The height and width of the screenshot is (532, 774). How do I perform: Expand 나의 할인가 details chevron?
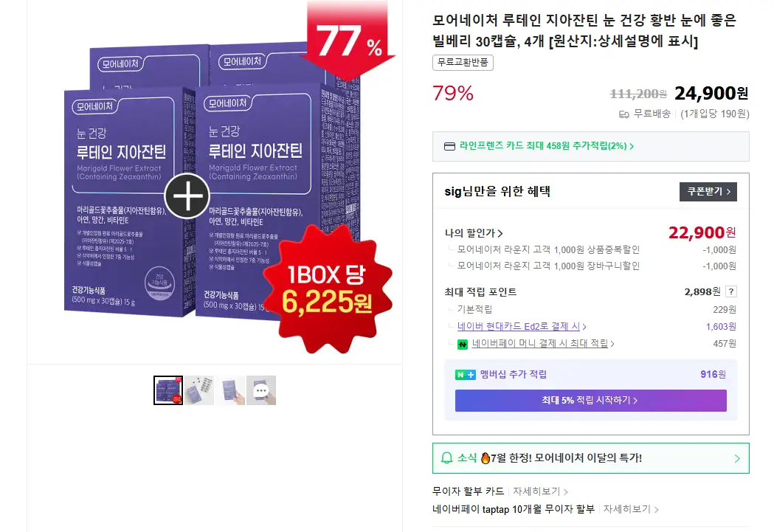pyautogui.click(x=500, y=233)
